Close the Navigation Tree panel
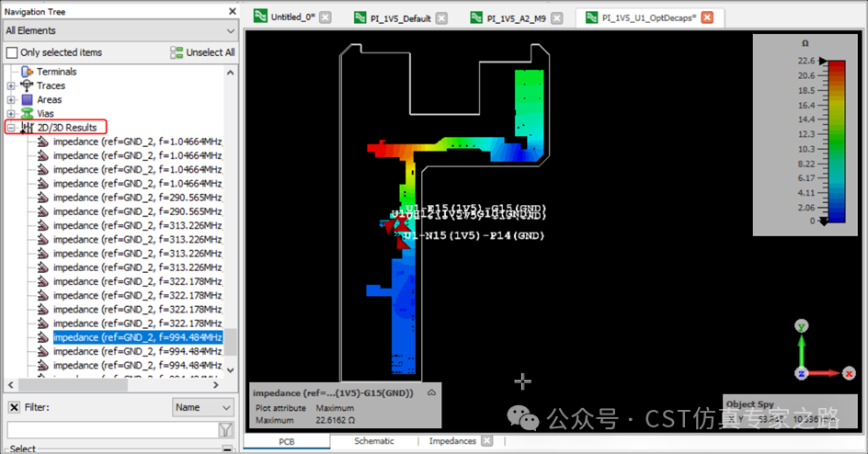 pyautogui.click(x=232, y=11)
